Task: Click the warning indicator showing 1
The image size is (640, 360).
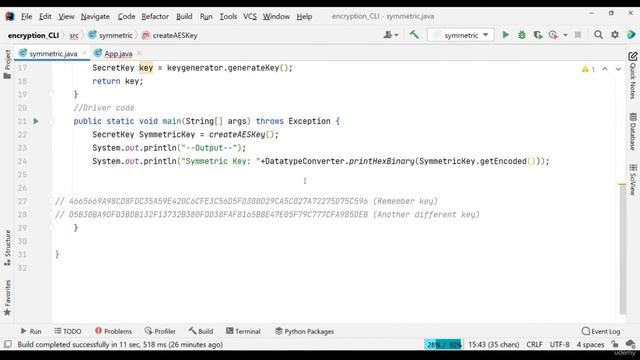Action: click(x=588, y=69)
